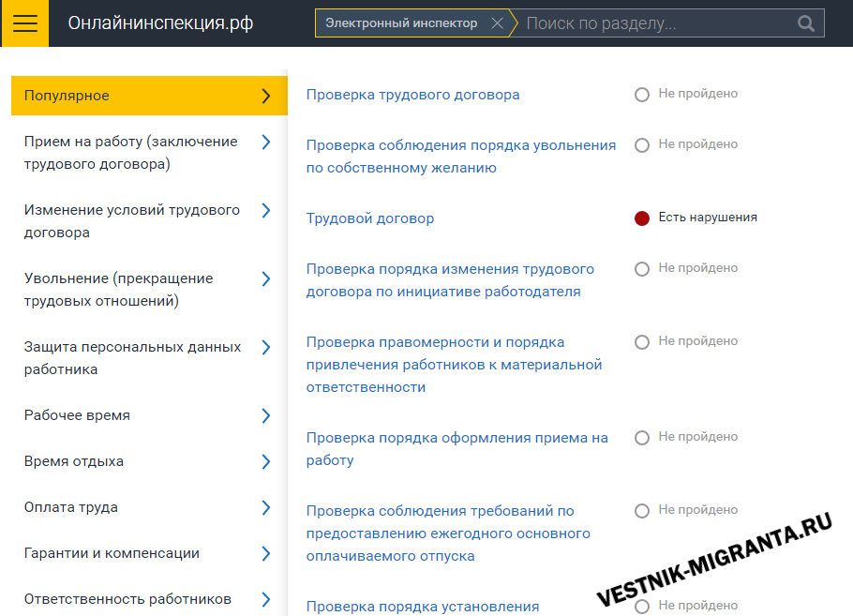
Task: Click Не пройдено beside оформления приема на работу
Action: 698,436
